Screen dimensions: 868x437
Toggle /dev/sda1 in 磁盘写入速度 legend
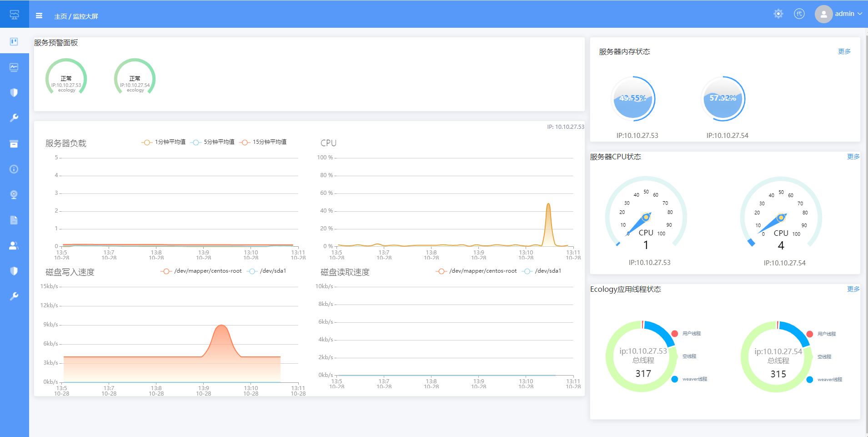(266, 271)
